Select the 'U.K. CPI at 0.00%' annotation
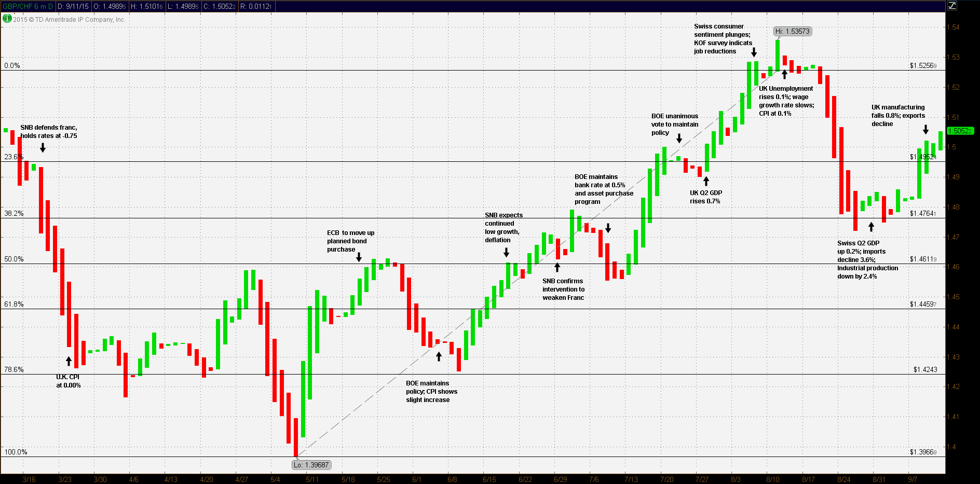Screen dimensions: 980x484 [x=69, y=381]
